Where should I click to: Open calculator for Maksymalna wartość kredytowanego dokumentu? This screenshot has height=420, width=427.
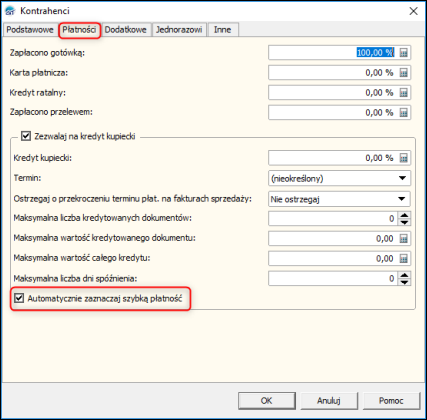403,239
